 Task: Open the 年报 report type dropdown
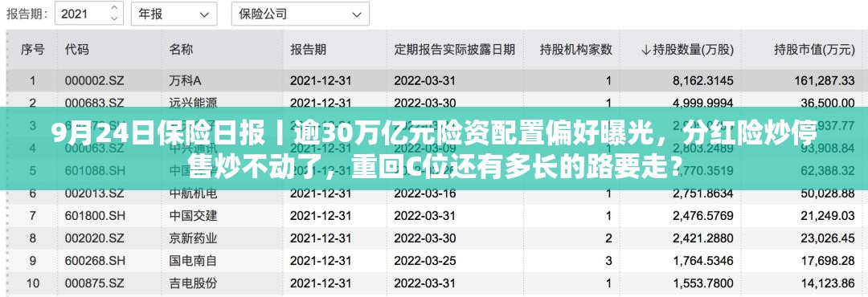[174, 14]
